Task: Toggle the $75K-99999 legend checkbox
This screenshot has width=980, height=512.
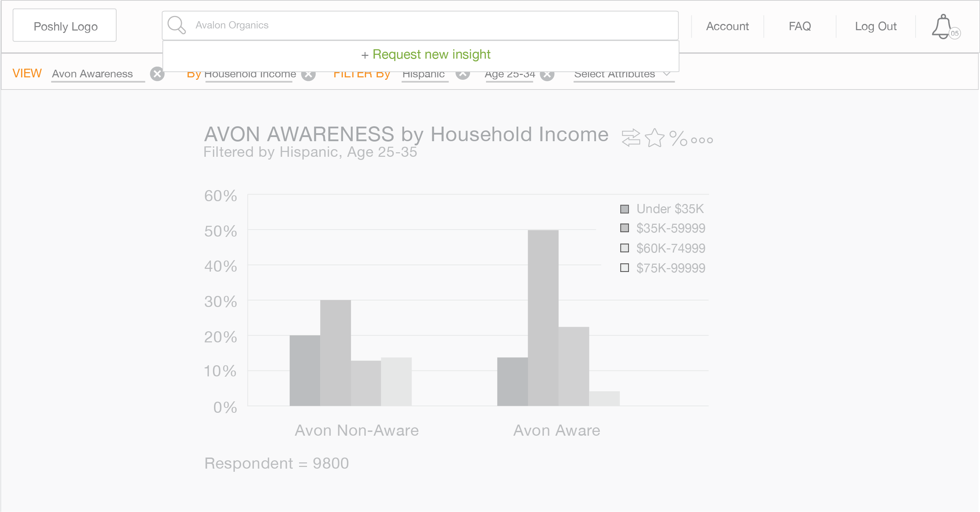Action: tap(624, 268)
